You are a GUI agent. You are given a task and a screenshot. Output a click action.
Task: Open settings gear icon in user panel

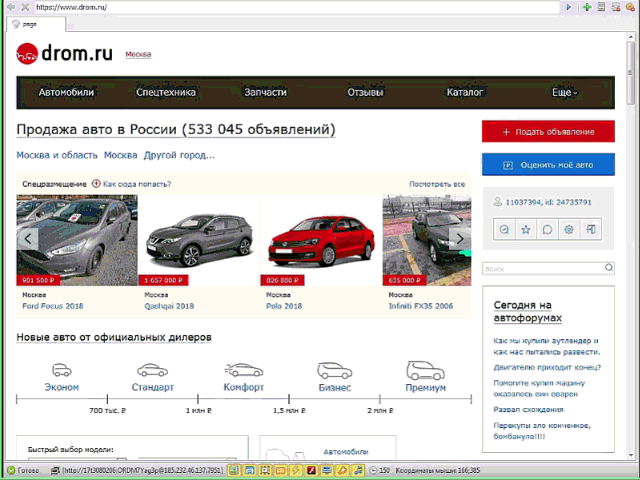[x=569, y=229]
